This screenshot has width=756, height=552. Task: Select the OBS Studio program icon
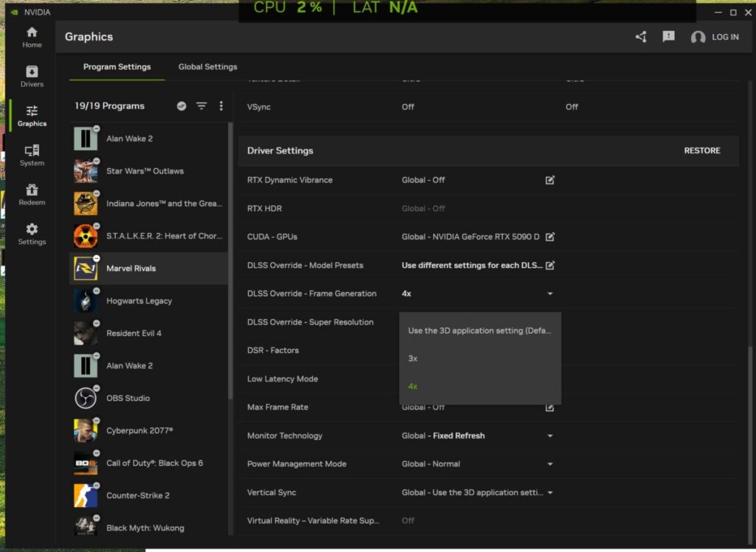coord(86,399)
